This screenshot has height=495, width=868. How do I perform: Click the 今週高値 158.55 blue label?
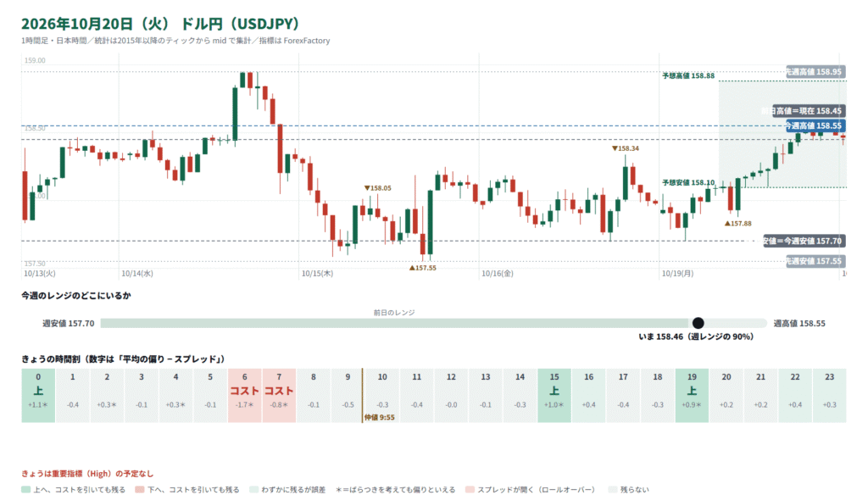(x=815, y=125)
